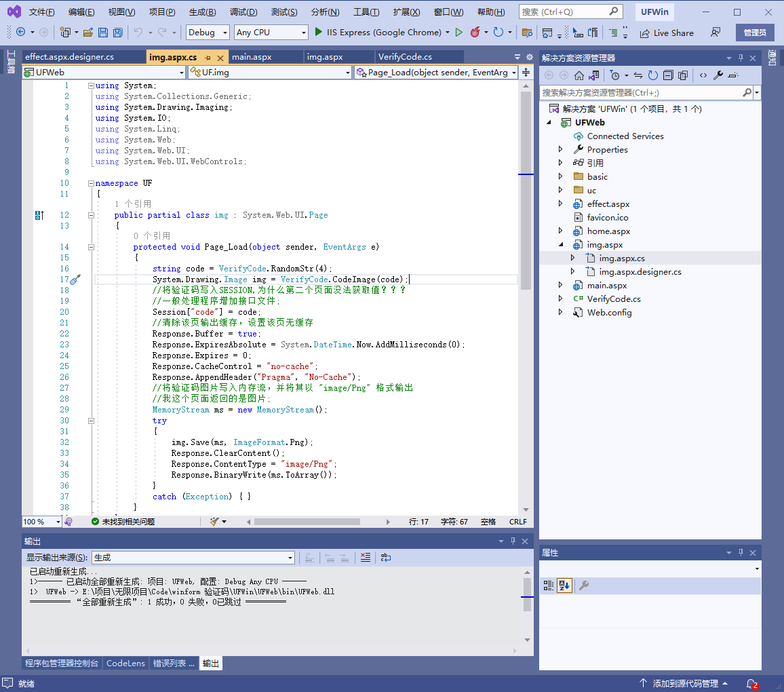
Task: Click the Clear All output icon
Action: pos(366,558)
